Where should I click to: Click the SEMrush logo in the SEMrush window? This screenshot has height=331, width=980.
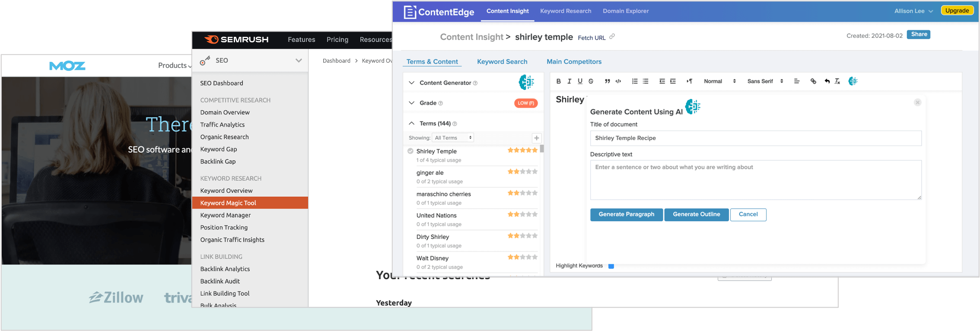coord(236,39)
